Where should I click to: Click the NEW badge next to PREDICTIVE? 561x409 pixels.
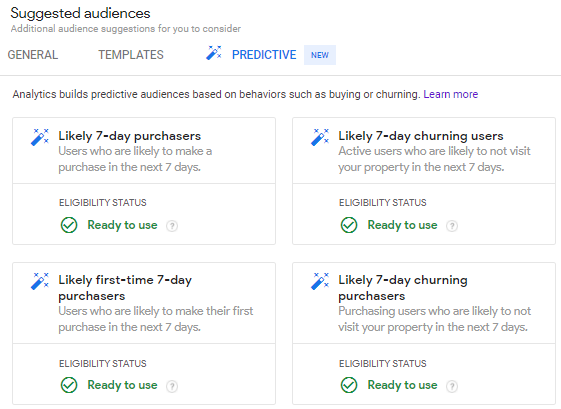320,55
